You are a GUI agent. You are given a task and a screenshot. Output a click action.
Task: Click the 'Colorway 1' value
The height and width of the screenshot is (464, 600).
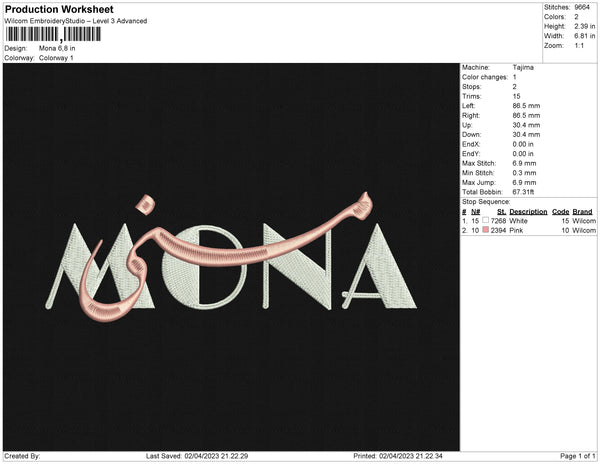pyautogui.click(x=56, y=58)
